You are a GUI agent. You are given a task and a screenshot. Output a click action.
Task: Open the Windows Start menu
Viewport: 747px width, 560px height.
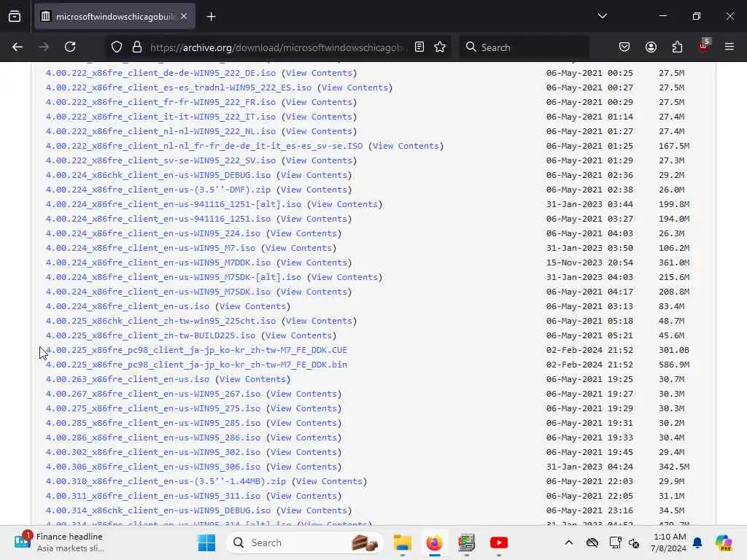pos(206,542)
